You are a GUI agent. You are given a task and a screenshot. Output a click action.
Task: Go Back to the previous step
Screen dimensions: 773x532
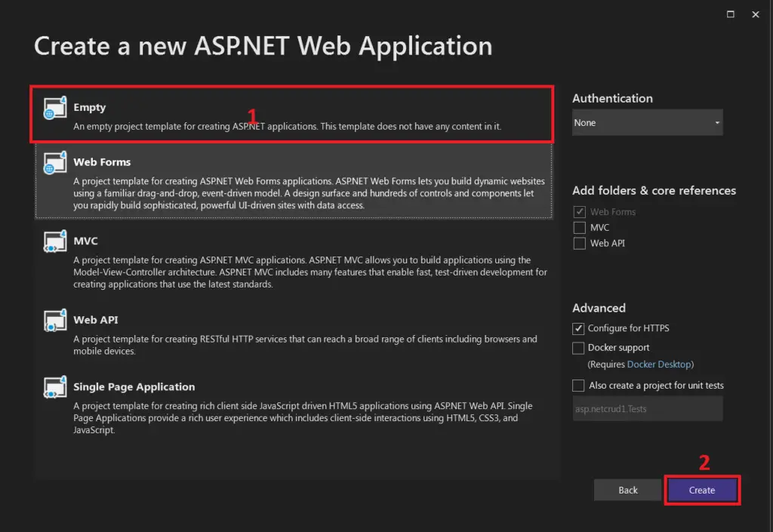tap(627, 490)
